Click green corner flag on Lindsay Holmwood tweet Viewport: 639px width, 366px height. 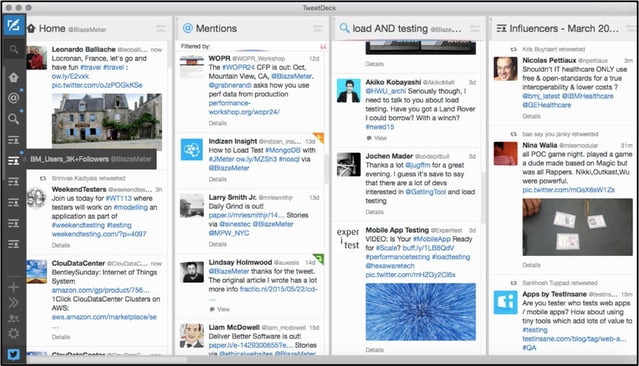point(319,259)
